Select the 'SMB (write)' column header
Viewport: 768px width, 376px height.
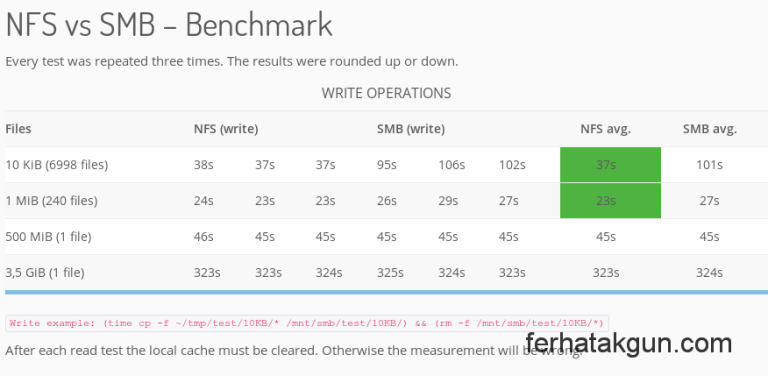[411, 129]
